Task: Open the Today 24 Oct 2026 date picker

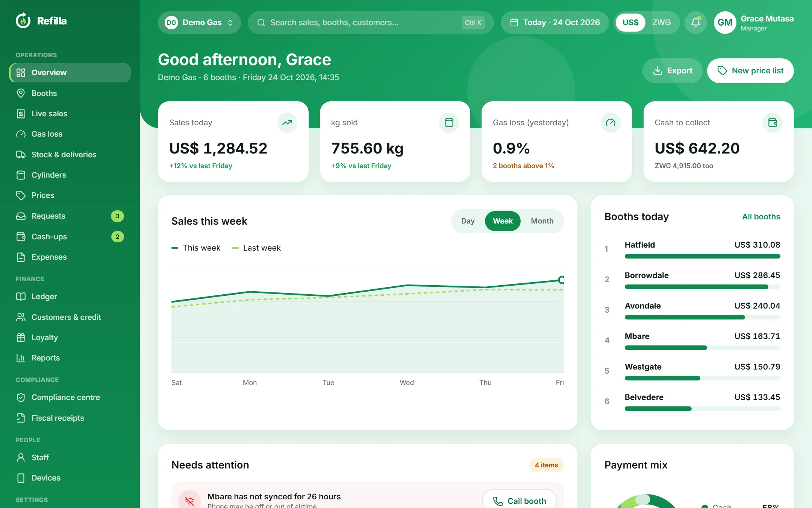Action: click(554, 23)
